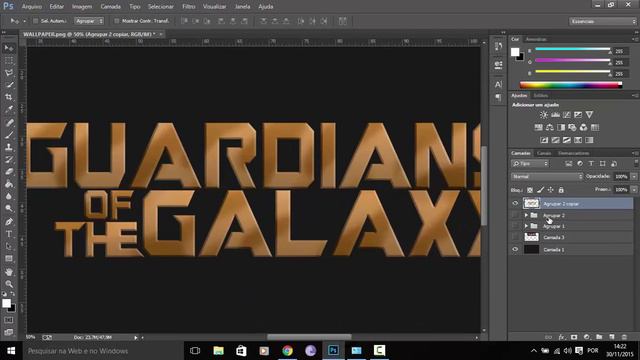The width and height of the screenshot is (640, 360).
Task: Select the Eraser tool
Action: [x=9, y=171]
